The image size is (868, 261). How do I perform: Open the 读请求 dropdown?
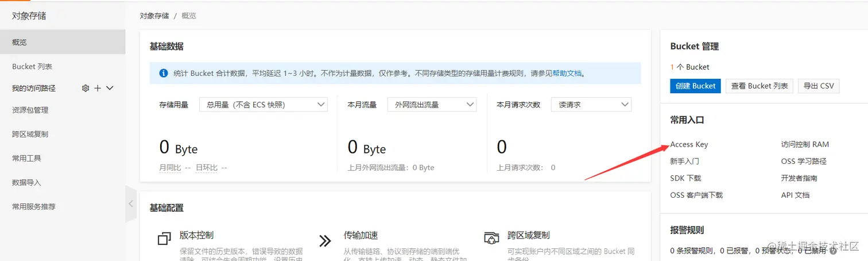(591, 105)
